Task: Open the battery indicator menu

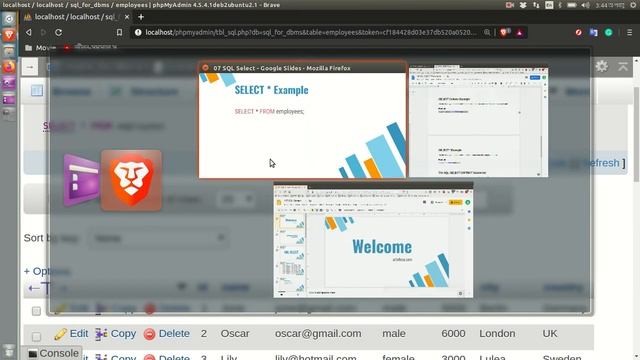Action: coord(572,5)
